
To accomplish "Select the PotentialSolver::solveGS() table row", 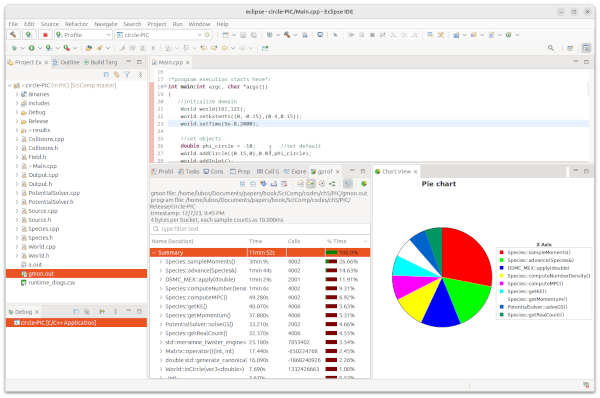I will (260, 325).
